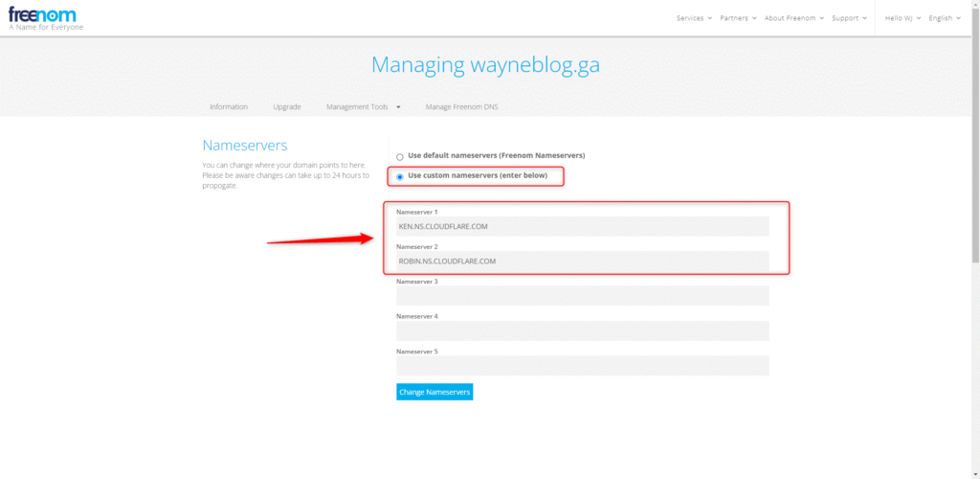Expand the Management Tools menu
Viewport: 980px width, 479px height.
coord(363,106)
